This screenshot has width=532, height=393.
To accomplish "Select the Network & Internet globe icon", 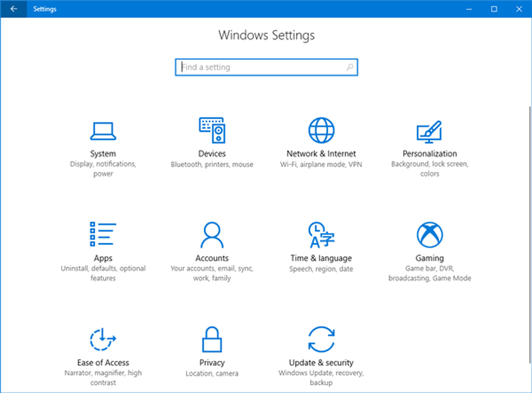I will 321,130.
